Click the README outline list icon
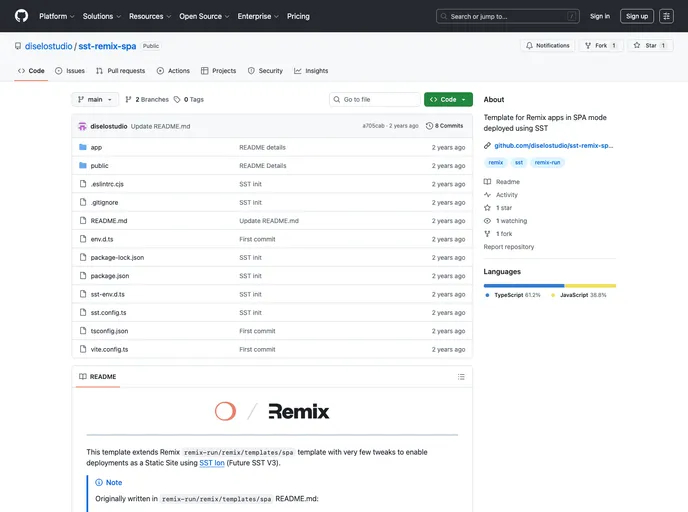 pyautogui.click(x=461, y=377)
